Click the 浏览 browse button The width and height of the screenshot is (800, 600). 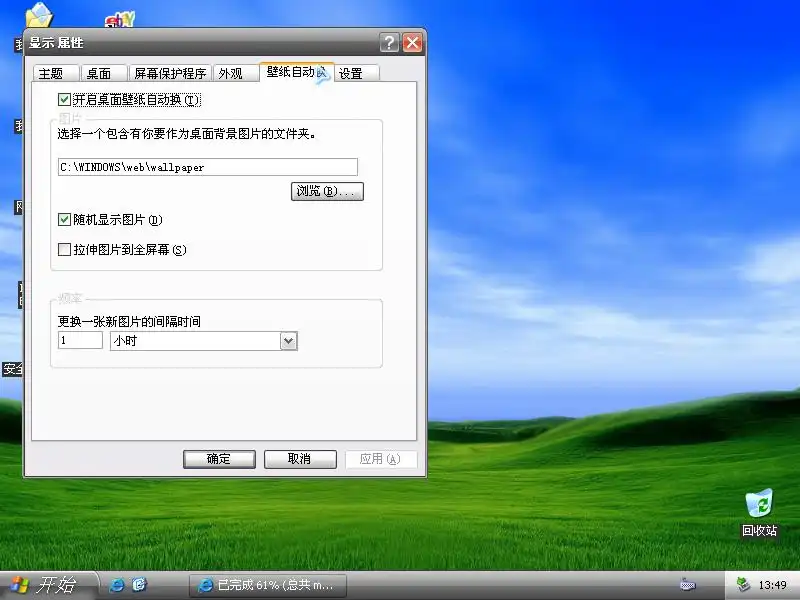coord(327,191)
